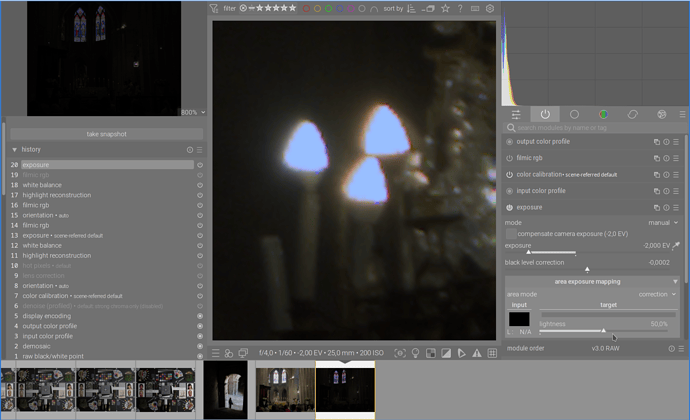
Task: Open area mode correction dropdown
Action: coord(657,294)
